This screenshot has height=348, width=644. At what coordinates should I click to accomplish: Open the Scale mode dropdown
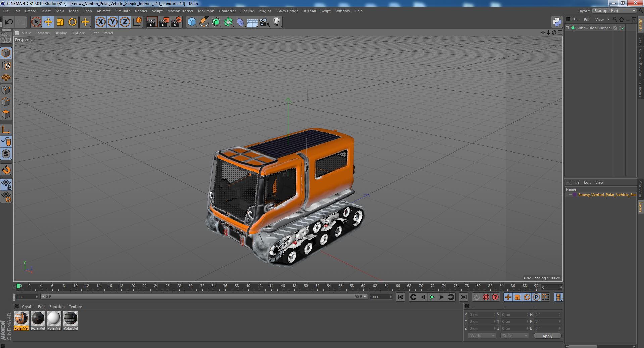pos(514,336)
